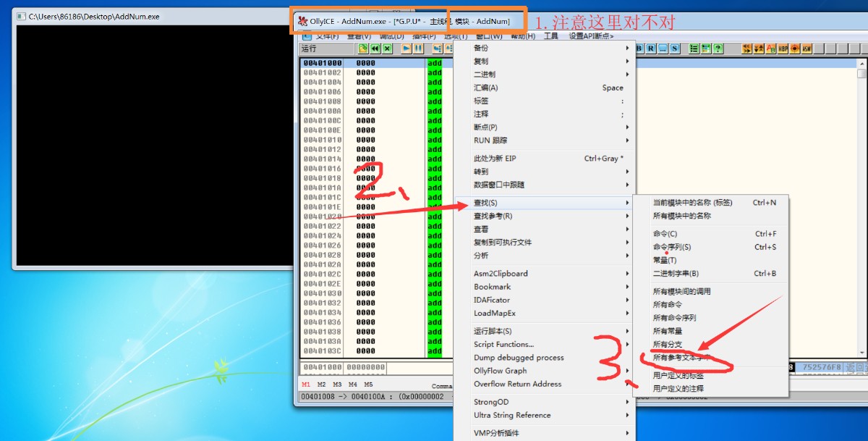This screenshot has height=441, width=868.
Task: Open the 工具 menu in menu bar
Action: click(551, 36)
